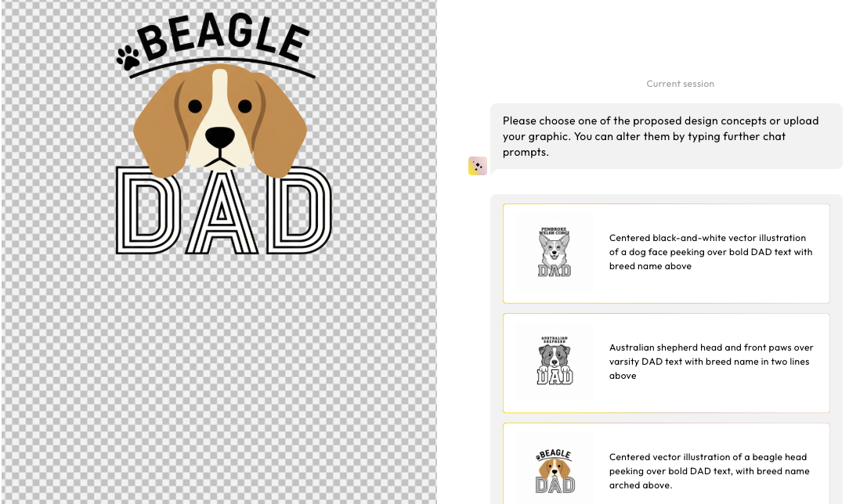Click empty transparent canvas area below DAD
The image size is (849, 504).
[x=219, y=379]
